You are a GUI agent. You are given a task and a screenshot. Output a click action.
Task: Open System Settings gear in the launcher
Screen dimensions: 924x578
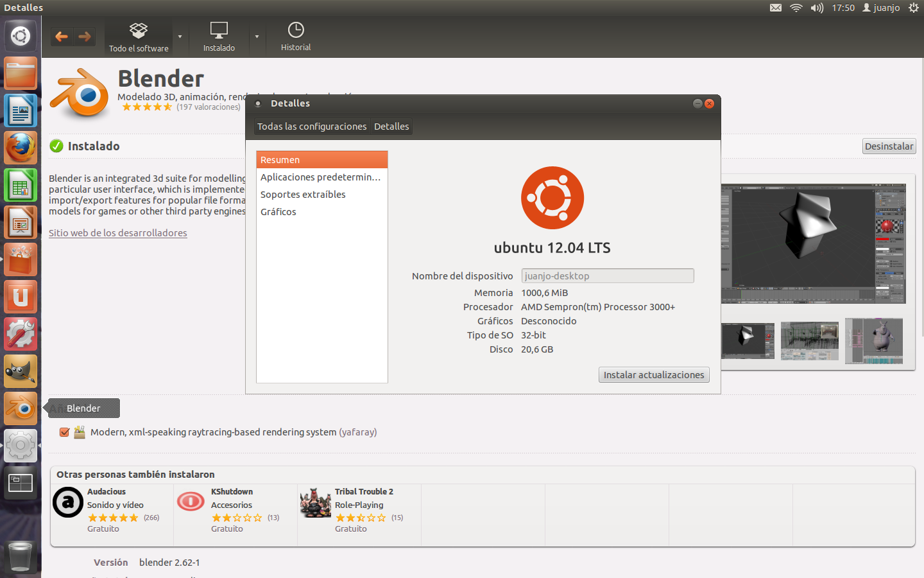click(x=21, y=446)
